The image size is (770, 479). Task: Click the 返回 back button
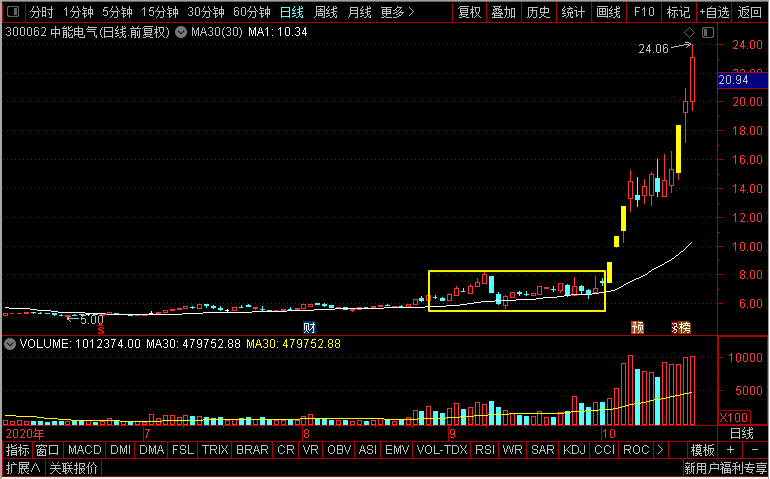pyautogui.click(x=749, y=12)
